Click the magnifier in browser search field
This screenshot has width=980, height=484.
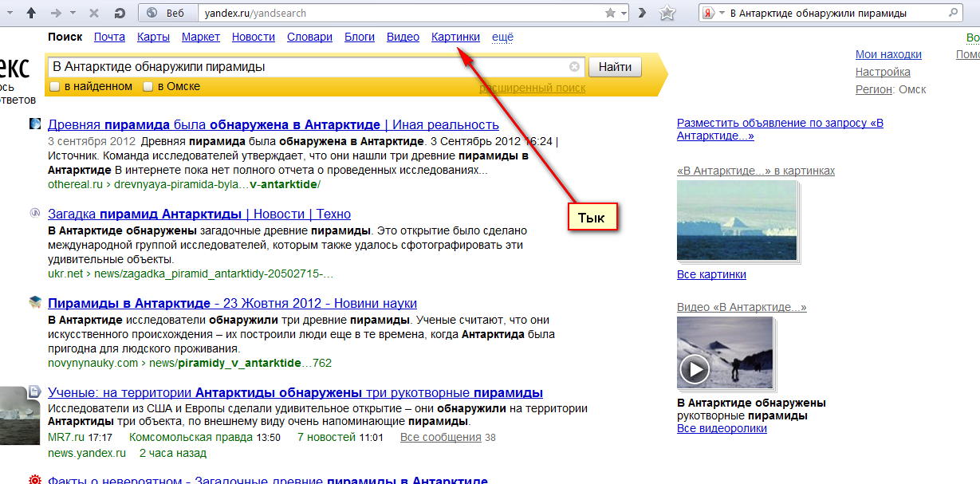click(x=953, y=13)
